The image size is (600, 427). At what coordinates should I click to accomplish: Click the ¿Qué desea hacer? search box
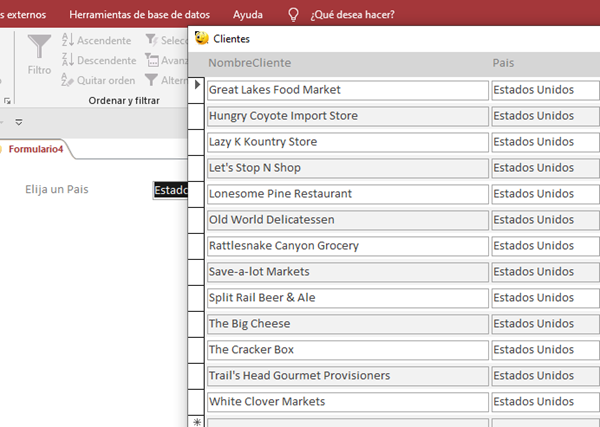pos(352,15)
